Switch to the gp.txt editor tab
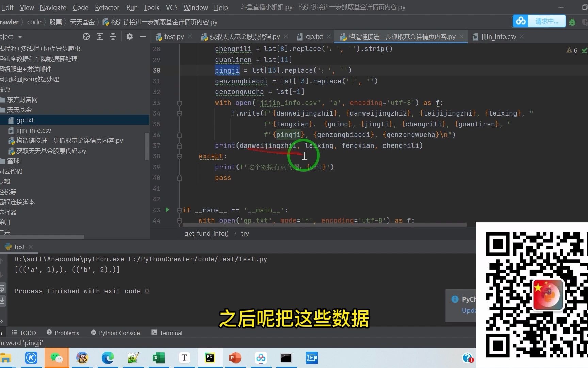 313,36
